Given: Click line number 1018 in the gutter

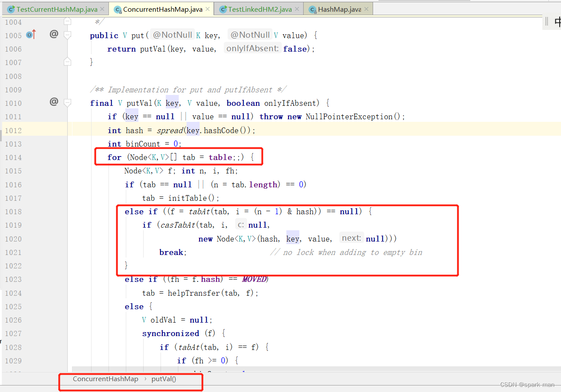Looking at the screenshot, I should click(x=13, y=212).
